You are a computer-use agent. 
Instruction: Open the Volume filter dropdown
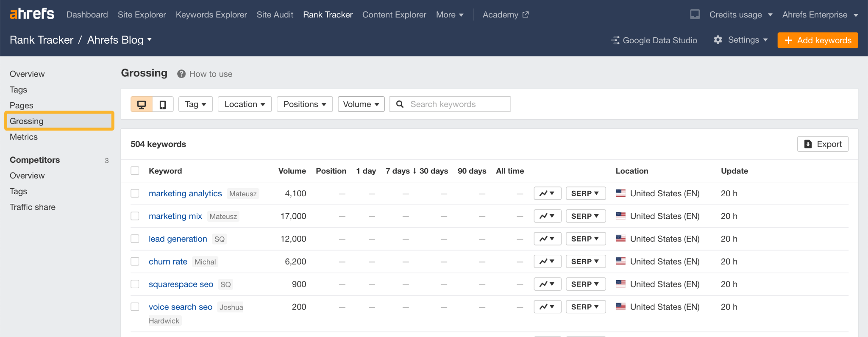(361, 104)
